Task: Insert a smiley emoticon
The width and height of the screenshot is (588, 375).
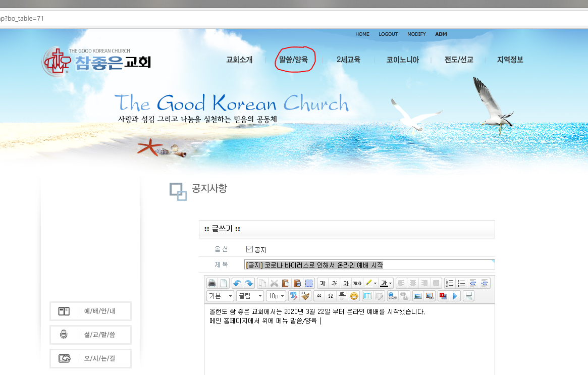Action: click(x=354, y=296)
